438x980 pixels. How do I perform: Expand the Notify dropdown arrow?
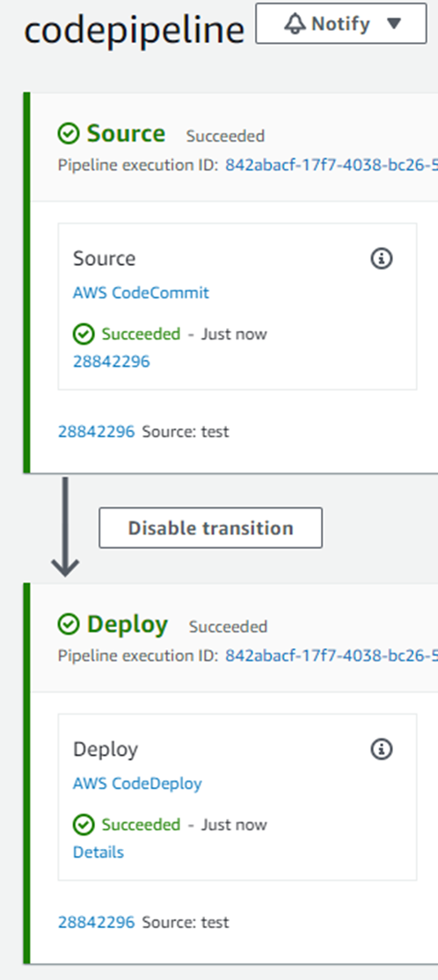coord(393,24)
